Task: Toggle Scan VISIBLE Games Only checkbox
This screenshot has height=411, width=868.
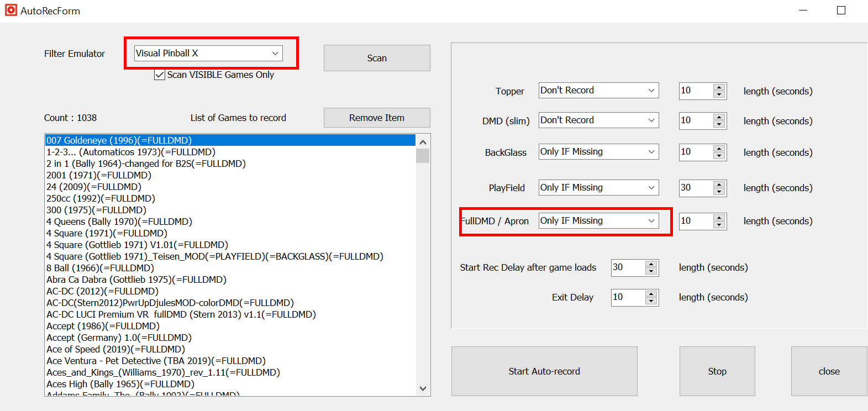Action: tap(160, 75)
